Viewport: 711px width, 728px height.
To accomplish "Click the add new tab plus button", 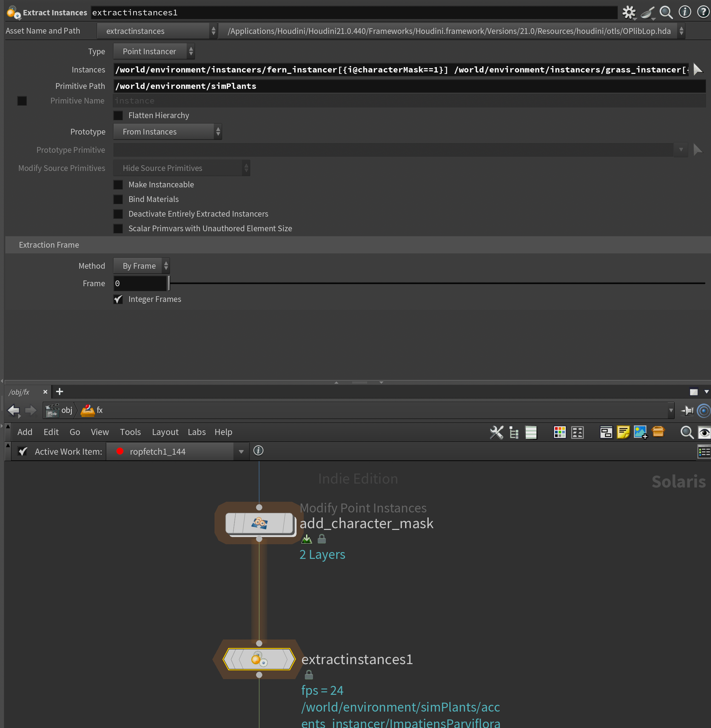I will pyautogui.click(x=59, y=391).
